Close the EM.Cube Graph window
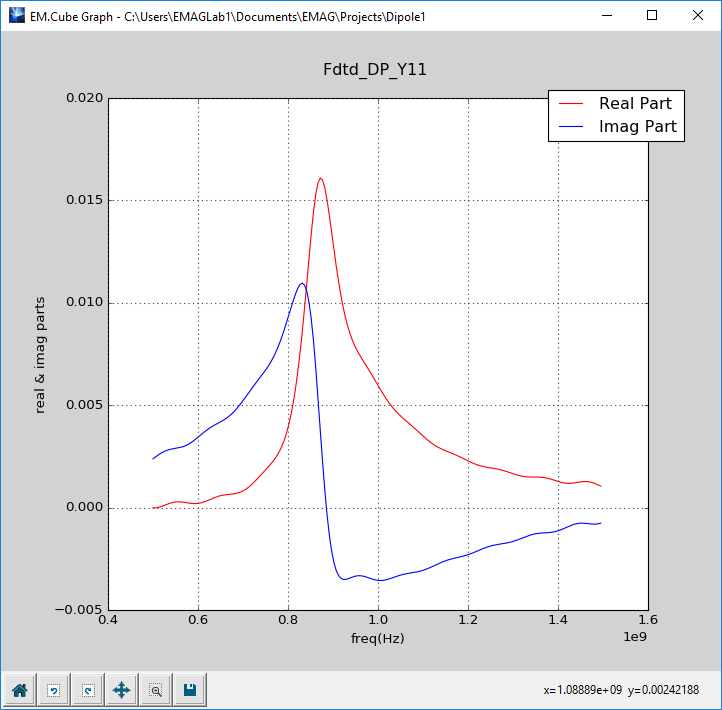The image size is (722, 710). tap(698, 16)
